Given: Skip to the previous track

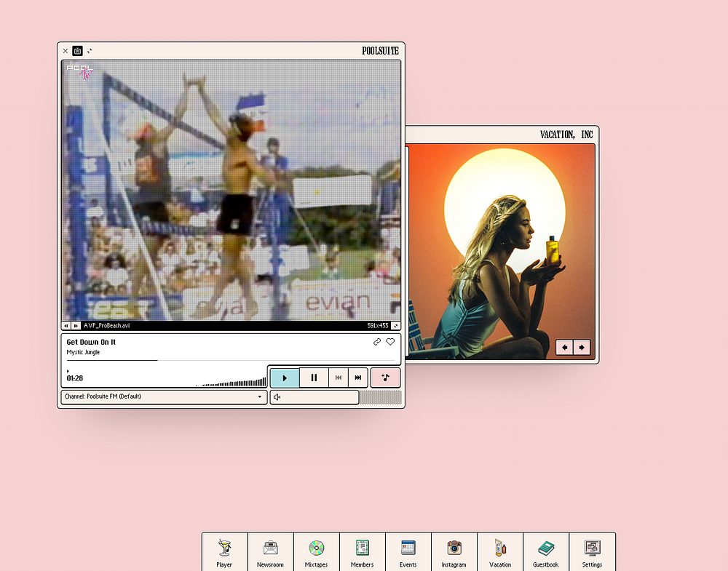Looking at the screenshot, I should (339, 378).
